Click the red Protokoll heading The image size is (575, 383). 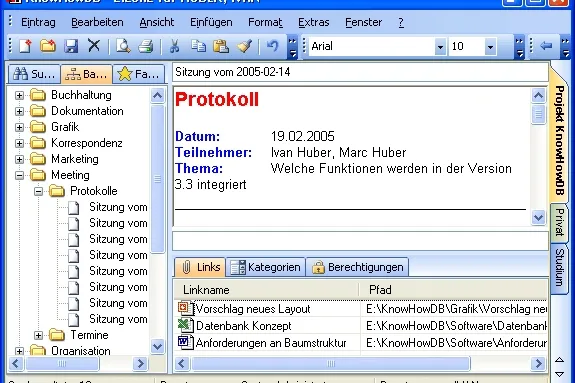click(217, 99)
